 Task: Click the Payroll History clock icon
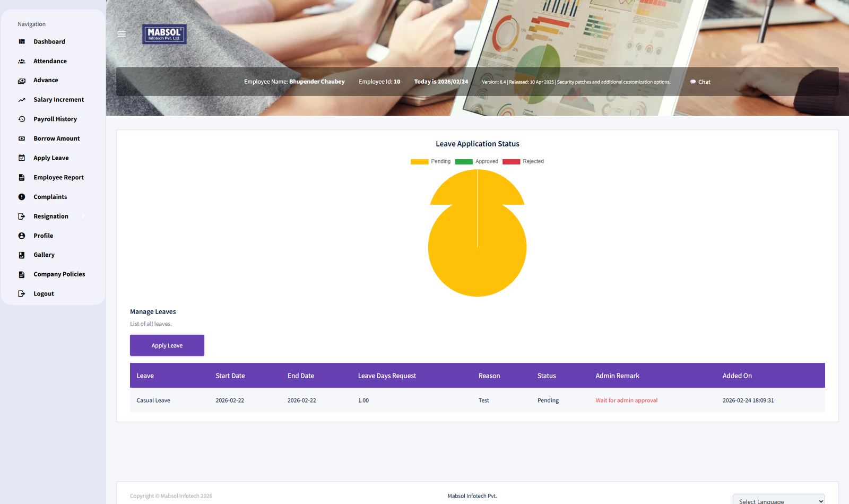pos(22,119)
